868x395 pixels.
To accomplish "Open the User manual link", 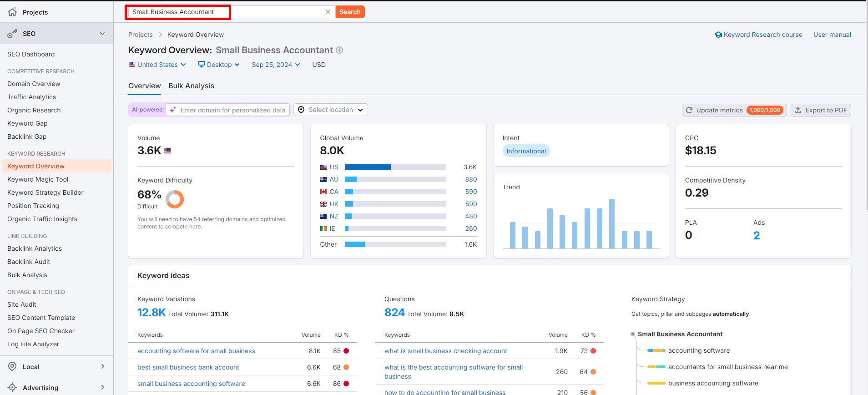I will click(x=832, y=35).
